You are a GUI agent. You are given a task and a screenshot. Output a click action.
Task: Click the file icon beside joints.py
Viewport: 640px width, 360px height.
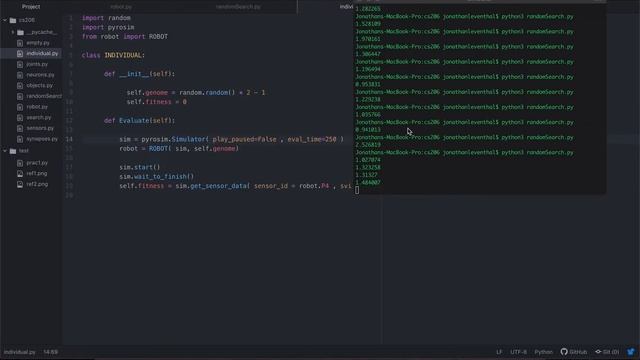[20, 64]
